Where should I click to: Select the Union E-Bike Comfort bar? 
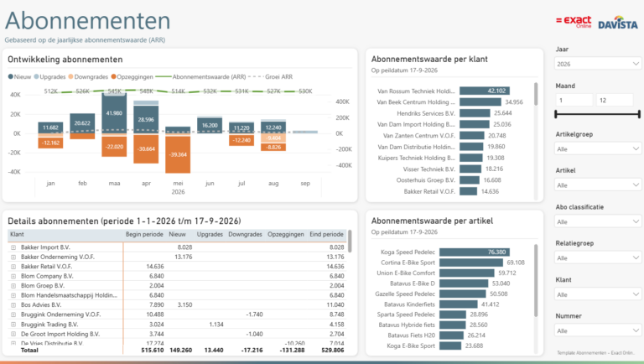point(467,273)
